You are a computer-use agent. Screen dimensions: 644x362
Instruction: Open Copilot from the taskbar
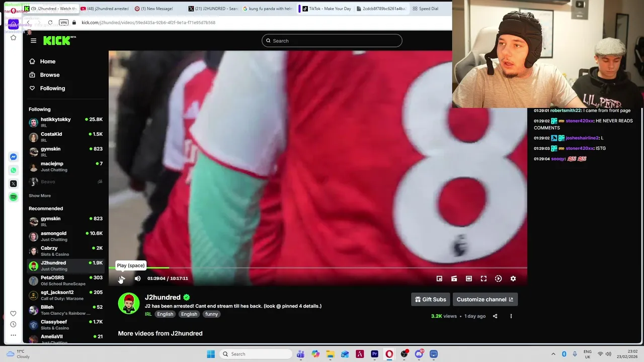pyautogui.click(x=315, y=354)
